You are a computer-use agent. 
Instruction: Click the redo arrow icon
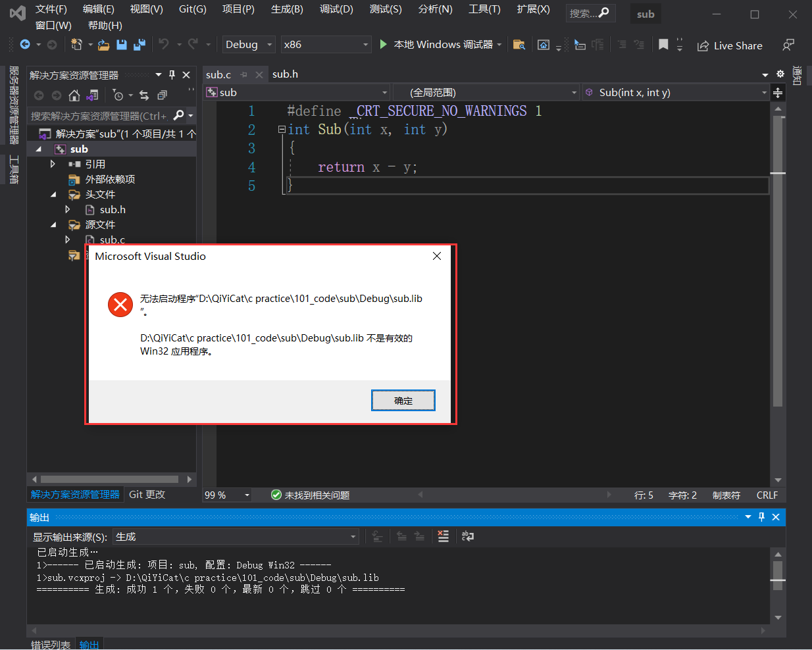point(193,44)
